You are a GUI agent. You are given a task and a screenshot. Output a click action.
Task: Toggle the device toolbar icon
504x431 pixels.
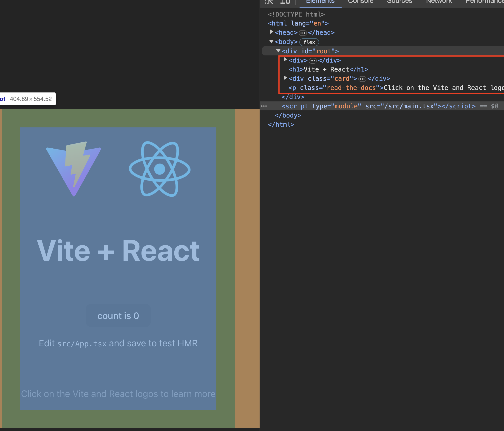tap(285, 2)
